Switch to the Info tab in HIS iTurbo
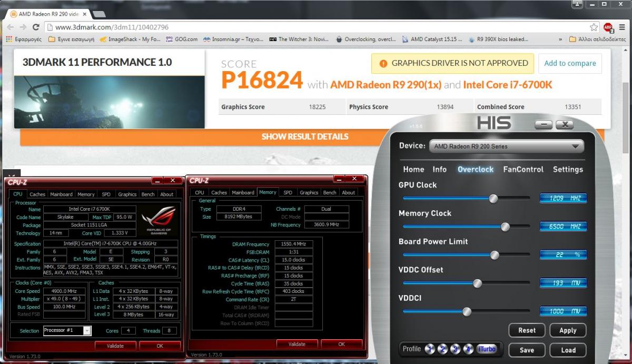 coord(440,169)
